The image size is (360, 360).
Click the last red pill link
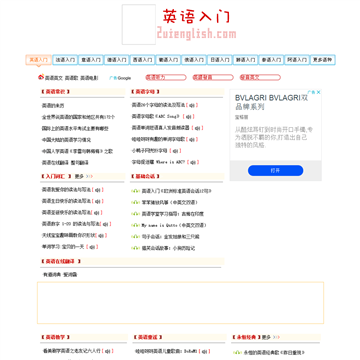tap(260, 77)
